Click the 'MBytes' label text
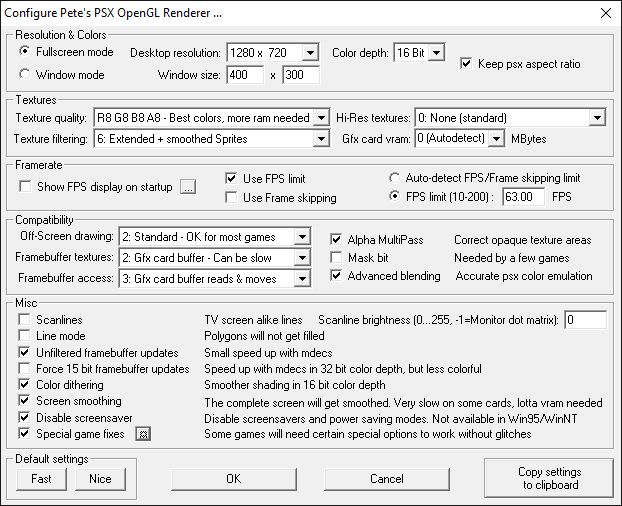The width and height of the screenshot is (622, 506). click(x=528, y=139)
